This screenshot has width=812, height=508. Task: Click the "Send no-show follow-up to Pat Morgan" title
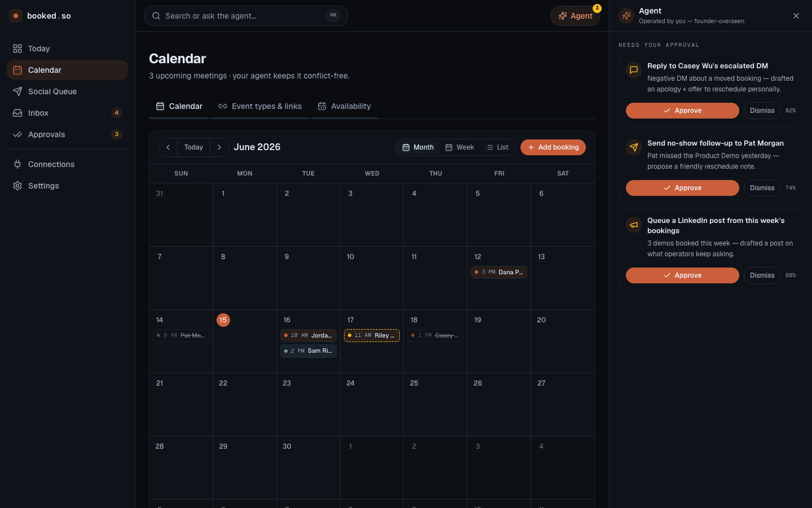[716, 143]
